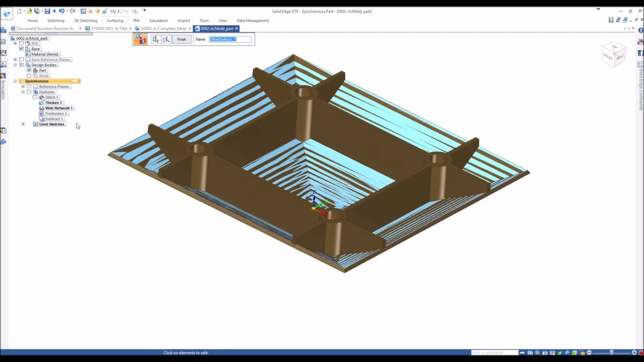Switch to the View ribbon tab
This screenshot has width=644, height=362.
click(223, 21)
